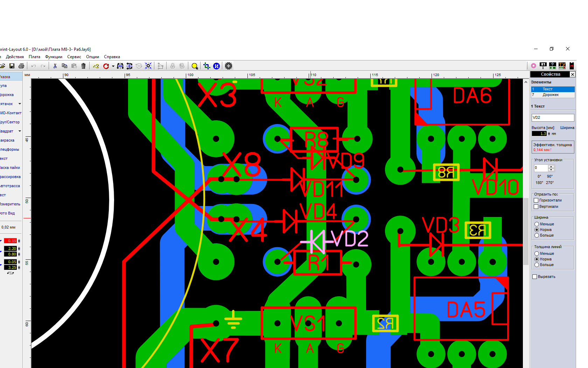Enable mirror by Горизонтали checkbox
Screen dimensions: 588x368
[x=536, y=200]
